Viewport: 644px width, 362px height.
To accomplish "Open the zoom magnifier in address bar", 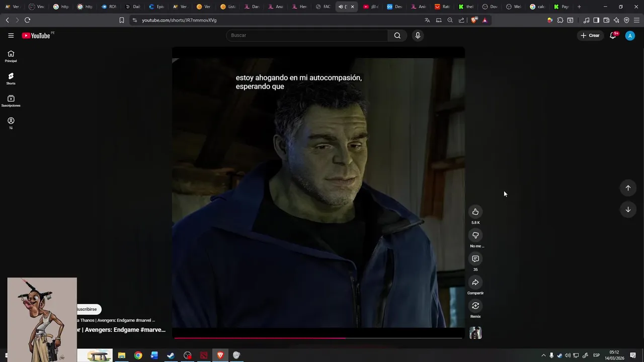I will click(450, 20).
